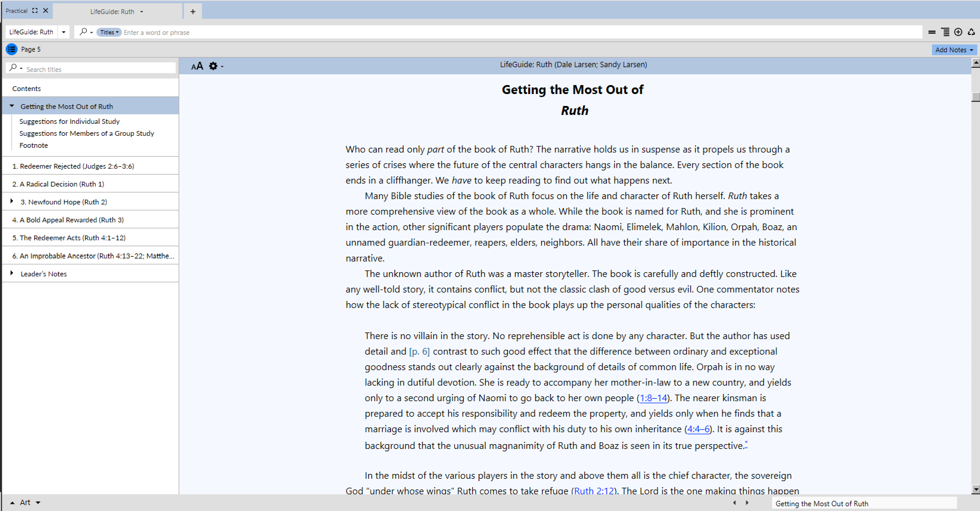Click the LifeGuide: Ruth resource name box
Screen dimensions: 980x511
(31, 32)
